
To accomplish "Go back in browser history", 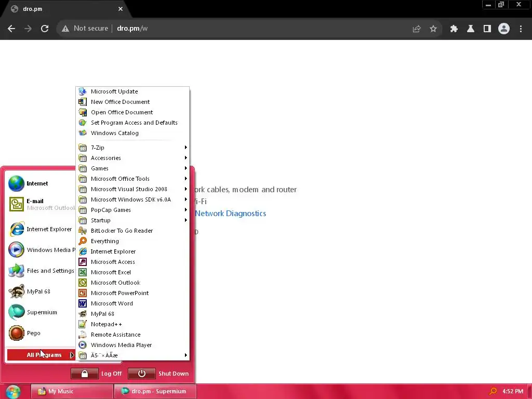I will (x=11, y=29).
